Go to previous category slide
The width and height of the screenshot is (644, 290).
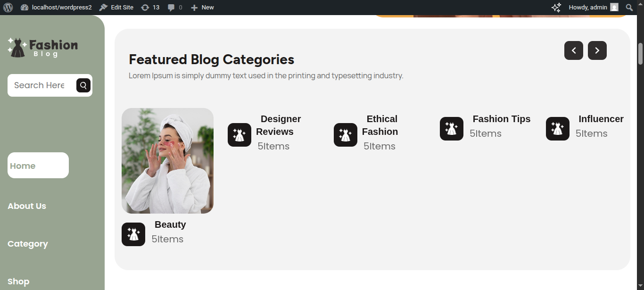(574, 50)
